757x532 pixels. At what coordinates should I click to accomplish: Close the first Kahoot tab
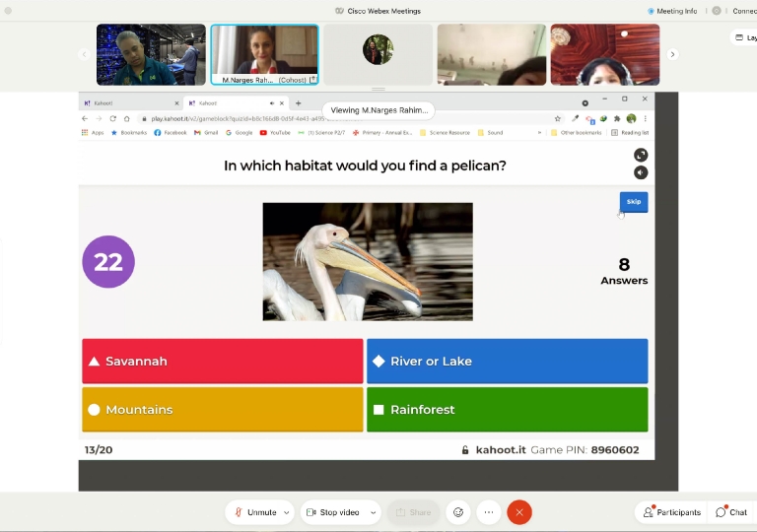(176, 103)
